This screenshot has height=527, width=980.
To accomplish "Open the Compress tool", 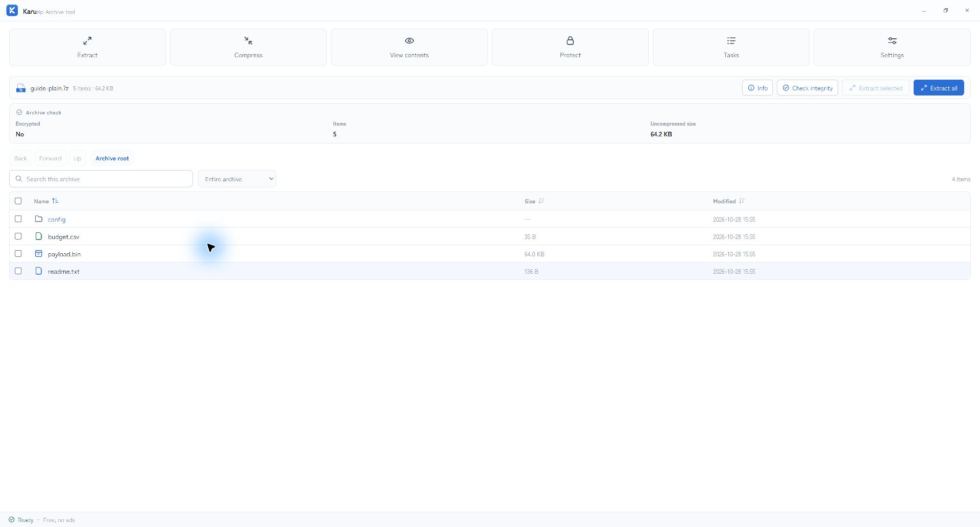I will 248,47.
